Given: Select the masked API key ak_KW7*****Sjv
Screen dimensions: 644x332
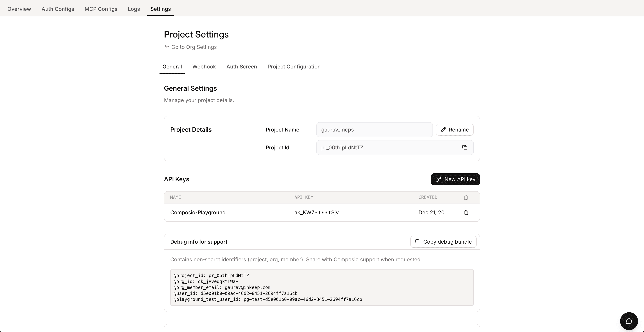Looking at the screenshot, I should [x=316, y=212].
